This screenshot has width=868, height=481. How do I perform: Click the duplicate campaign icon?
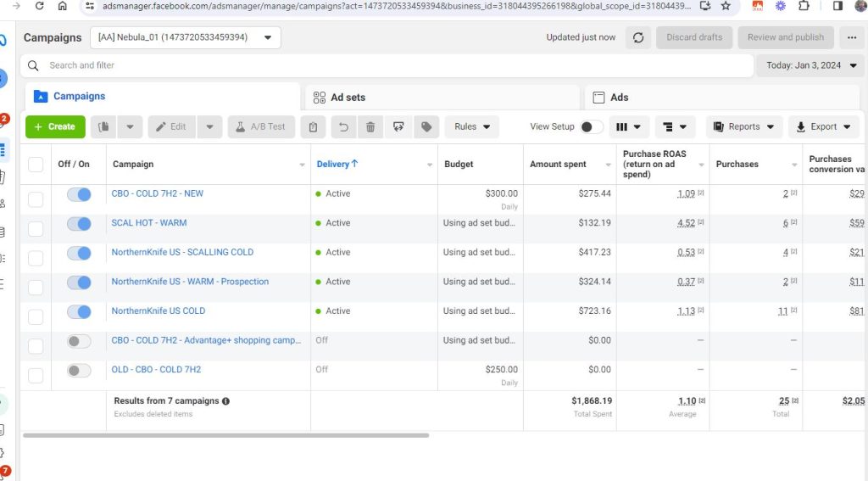click(x=103, y=127)
